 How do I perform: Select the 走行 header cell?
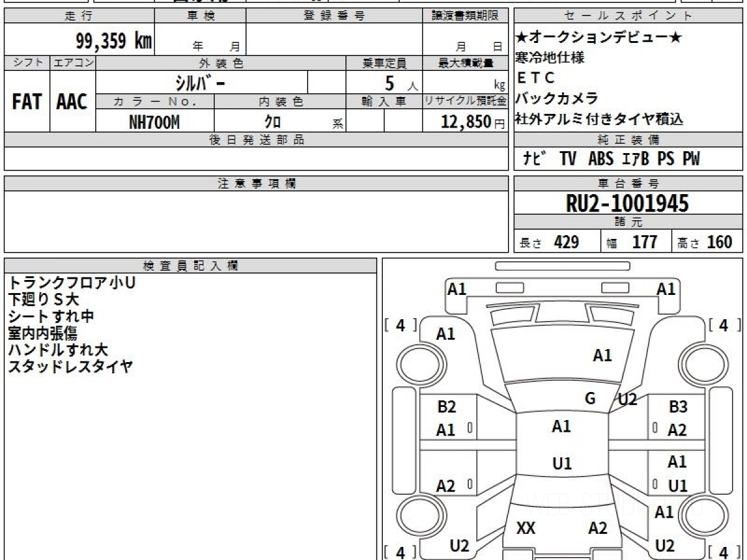pyautogui.click(x=79, y=16)
